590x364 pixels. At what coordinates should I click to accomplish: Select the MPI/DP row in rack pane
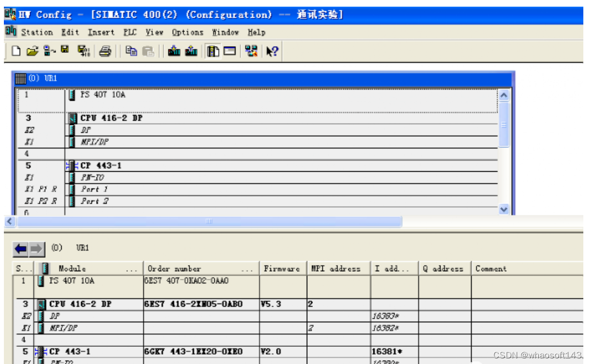258,142
